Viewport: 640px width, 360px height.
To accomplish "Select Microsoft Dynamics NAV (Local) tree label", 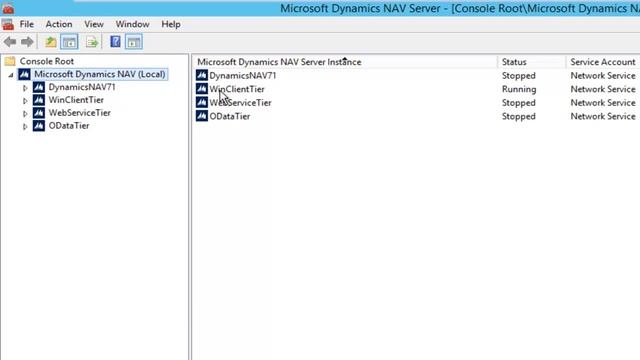I will click(x=100, y=74).
